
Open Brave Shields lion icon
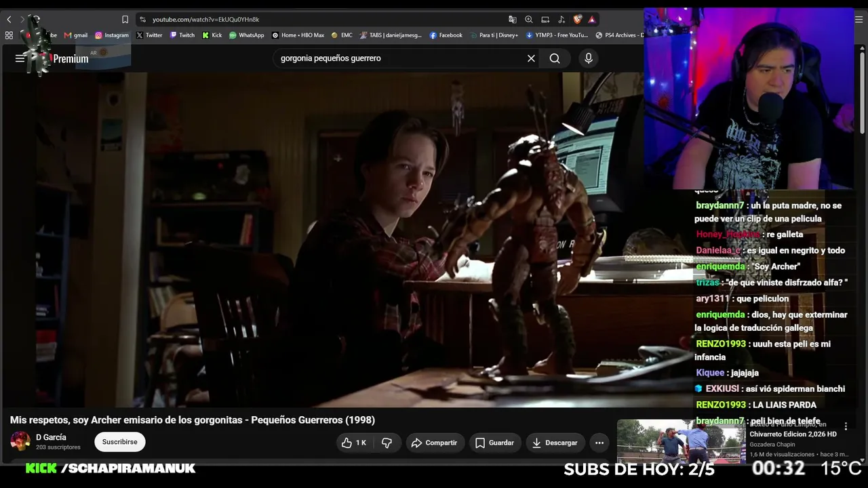pos(578,19)
